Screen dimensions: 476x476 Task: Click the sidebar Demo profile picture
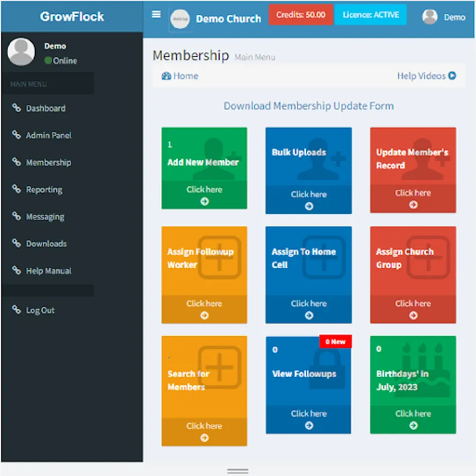(x=21, y=52)
